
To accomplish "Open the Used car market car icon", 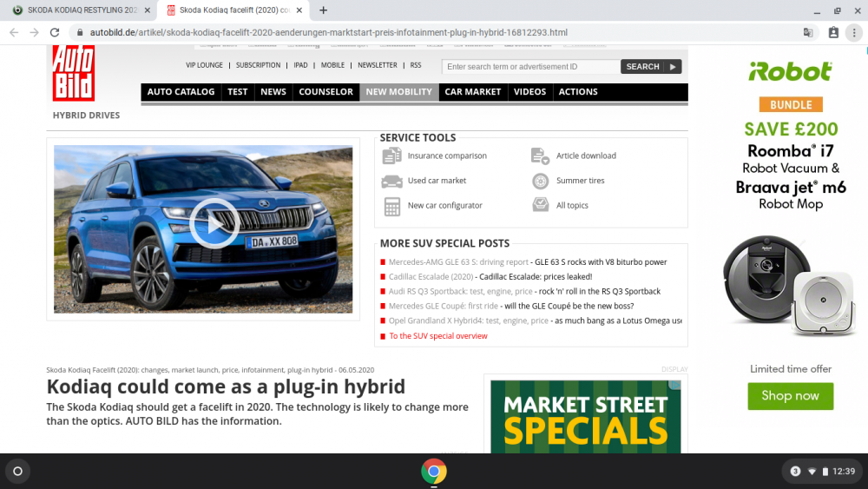I will coord(392,181).
